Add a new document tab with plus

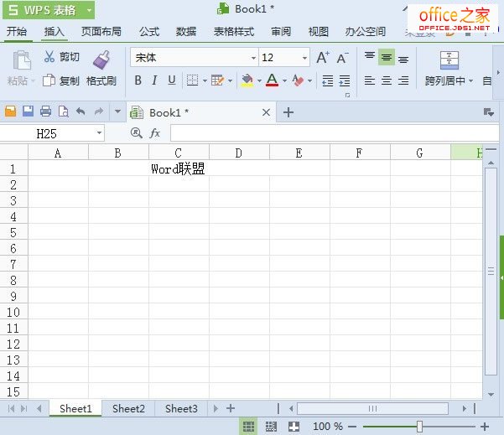(x=288, y=112)
